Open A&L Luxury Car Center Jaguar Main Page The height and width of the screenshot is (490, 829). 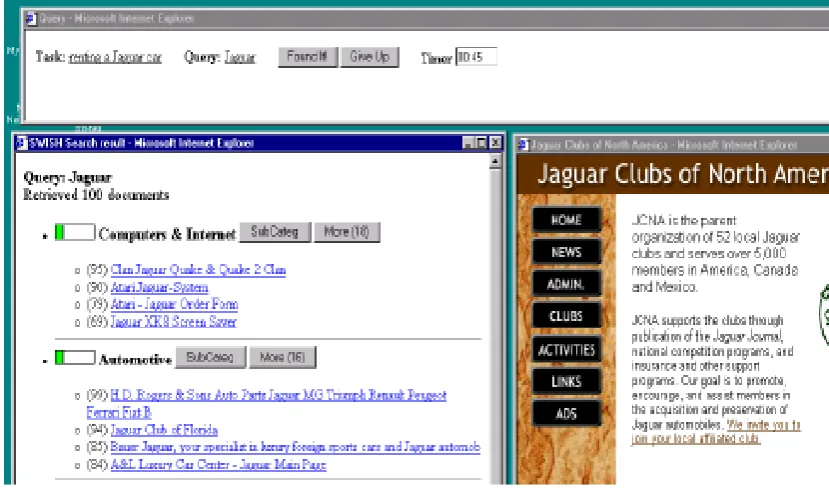click(x=218, y=465)
